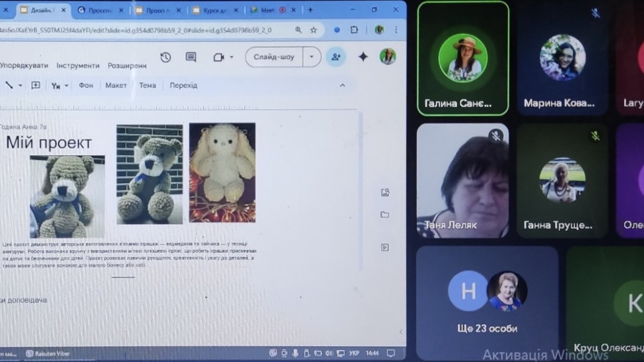
Task: Click the share people icon
Action: pos(335,57)
